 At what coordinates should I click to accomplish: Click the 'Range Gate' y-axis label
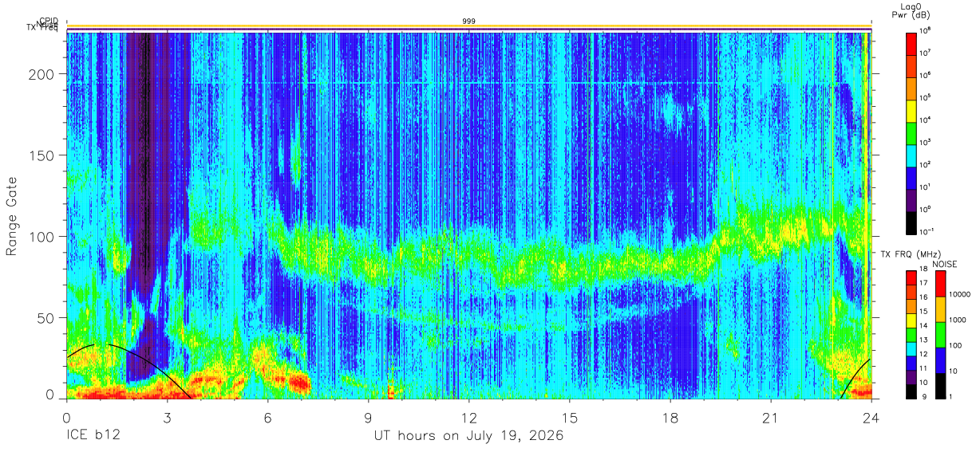pos(12,216)
